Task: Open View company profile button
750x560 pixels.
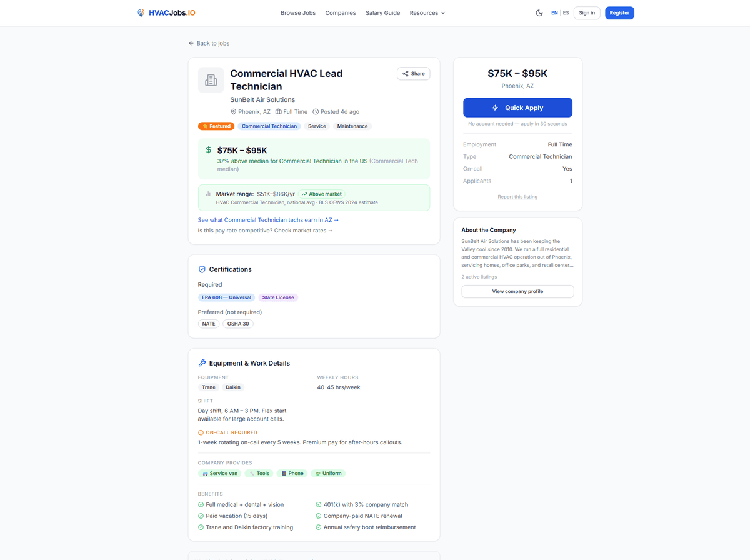Action: coord(517,292)
